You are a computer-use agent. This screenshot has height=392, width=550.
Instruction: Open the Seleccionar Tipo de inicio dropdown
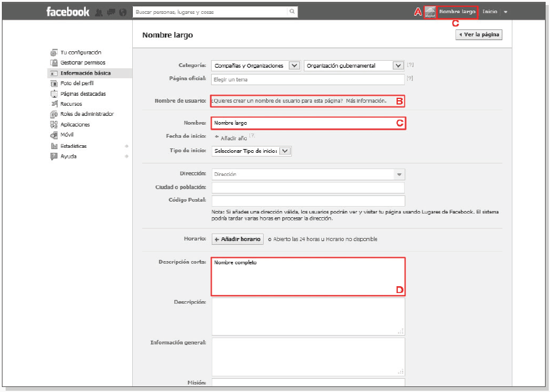tap(285, 151)
